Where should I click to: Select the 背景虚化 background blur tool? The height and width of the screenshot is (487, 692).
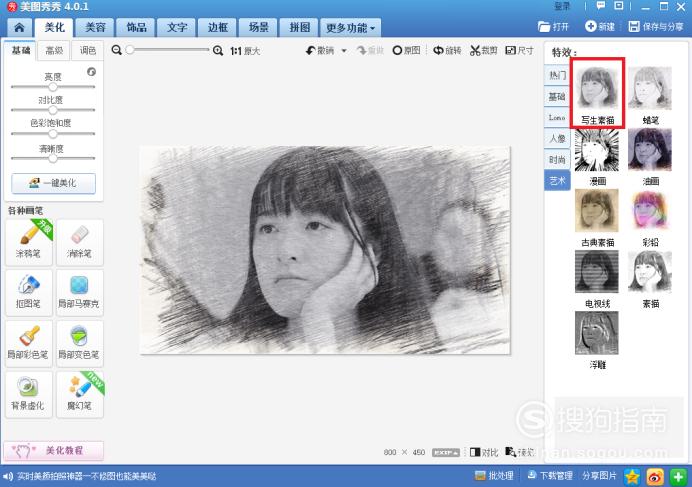29,394
